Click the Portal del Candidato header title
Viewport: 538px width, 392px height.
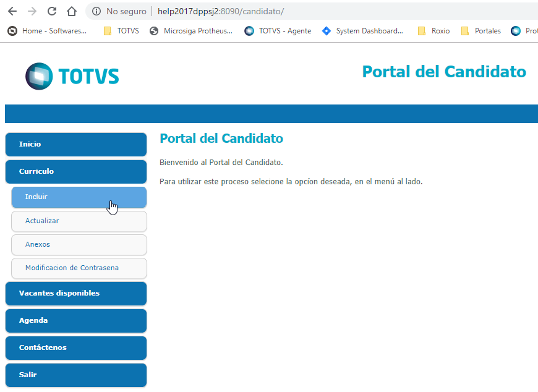coord(444,72)
